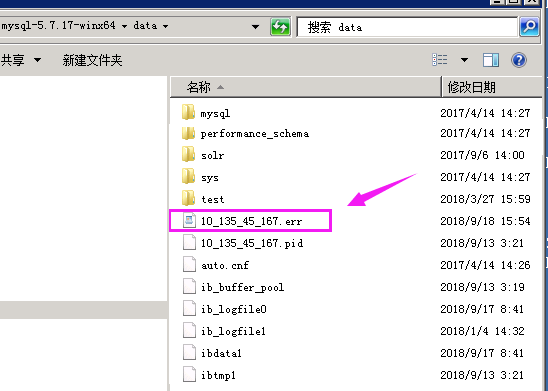Open view options dropdown arrow
Screen dimensions: 548x391
(464, 60)
